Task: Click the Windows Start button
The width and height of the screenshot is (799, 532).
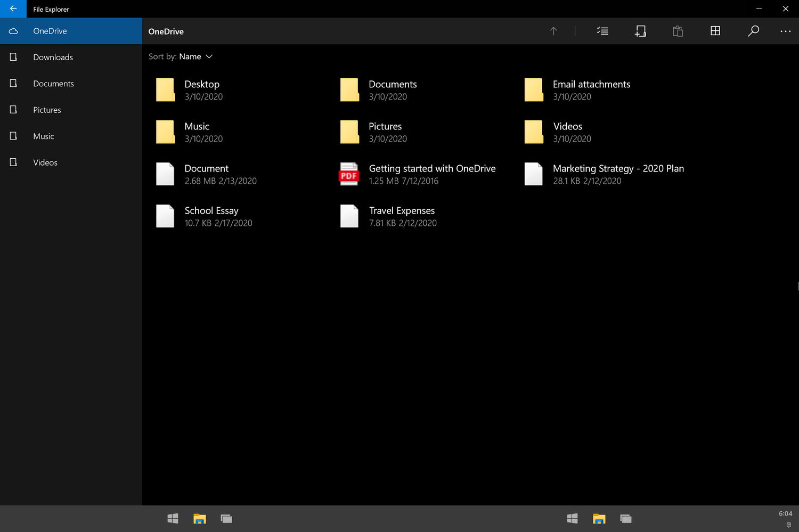Action: [172, 518]
